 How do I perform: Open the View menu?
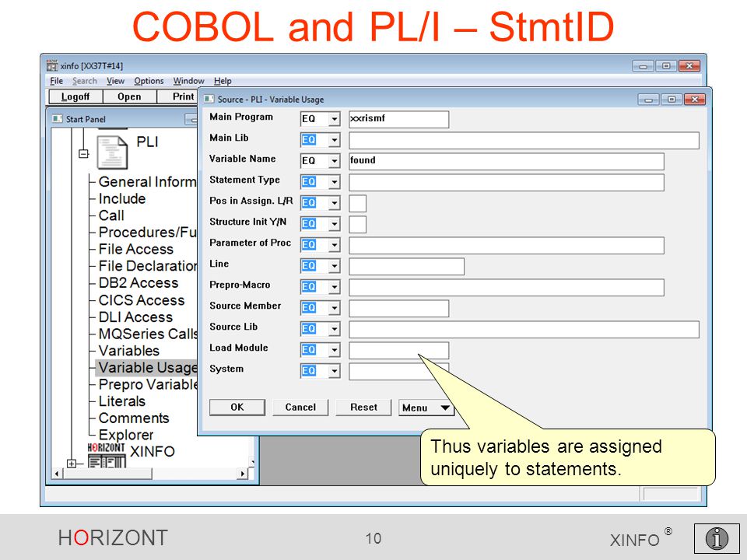click(x=115, y=81)
